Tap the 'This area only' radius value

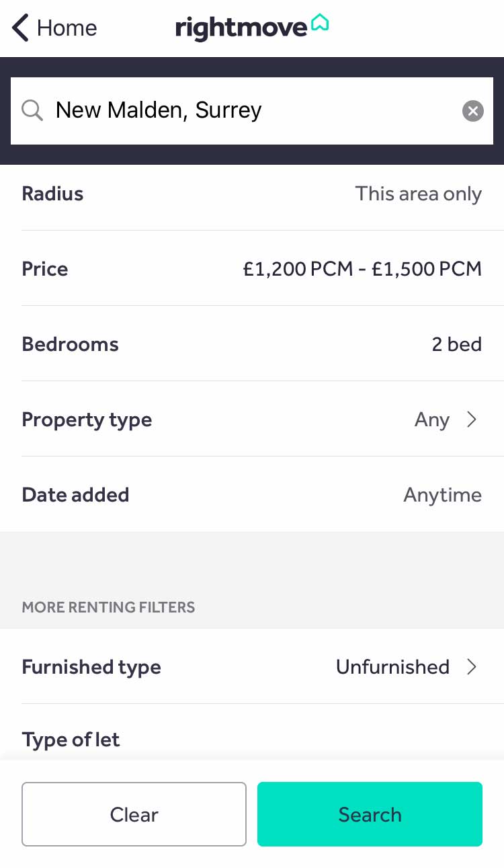418,194
